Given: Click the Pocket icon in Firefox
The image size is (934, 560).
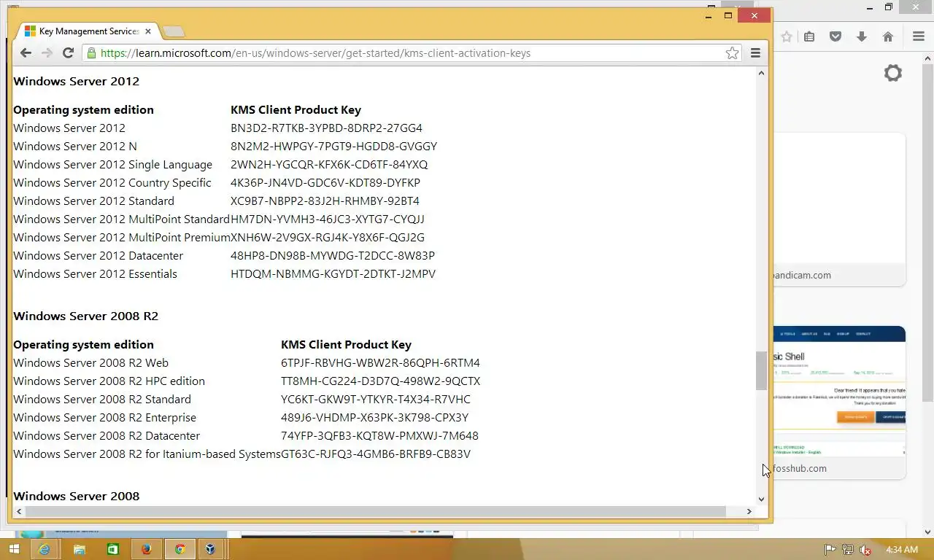Looking at the screenshot, I should pos(835,36).
